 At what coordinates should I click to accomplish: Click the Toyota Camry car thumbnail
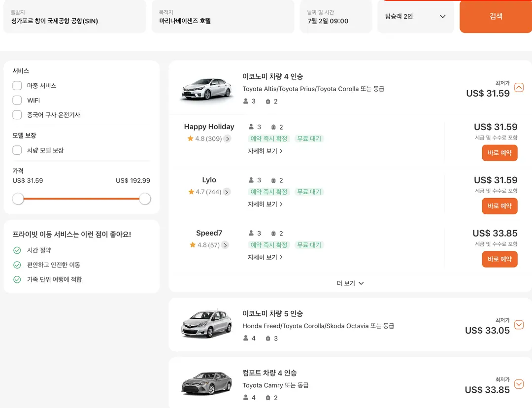pyautogui.click(x=206, y=383)
